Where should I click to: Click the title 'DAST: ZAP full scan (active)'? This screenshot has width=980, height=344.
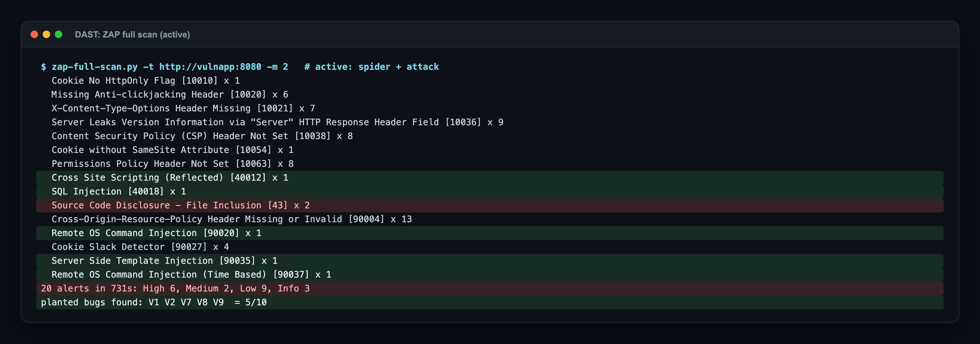[x=132, y=35]
